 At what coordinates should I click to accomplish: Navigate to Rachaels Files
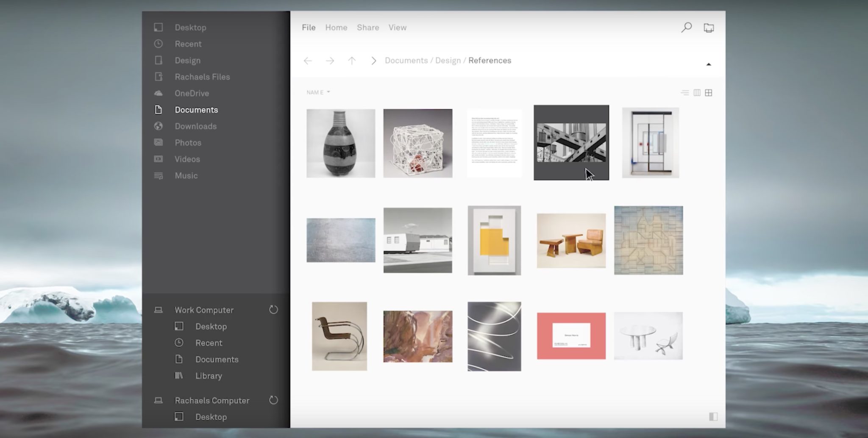[203, 77]
